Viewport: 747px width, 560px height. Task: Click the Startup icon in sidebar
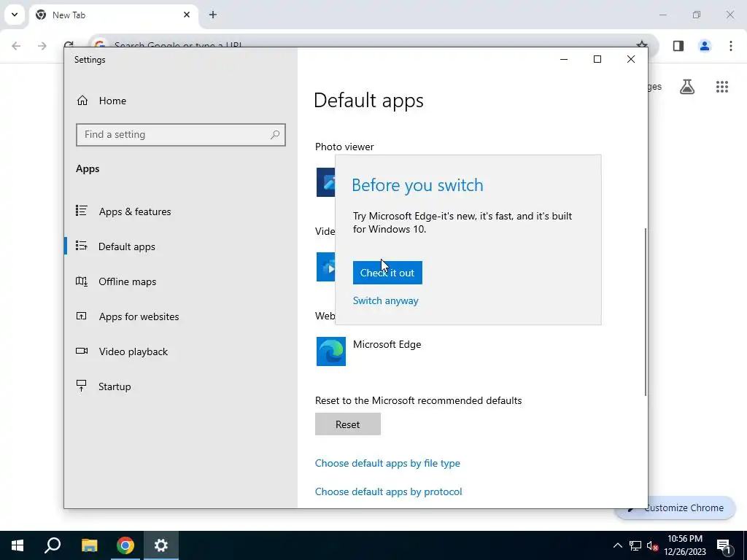[x=82, y=386]
